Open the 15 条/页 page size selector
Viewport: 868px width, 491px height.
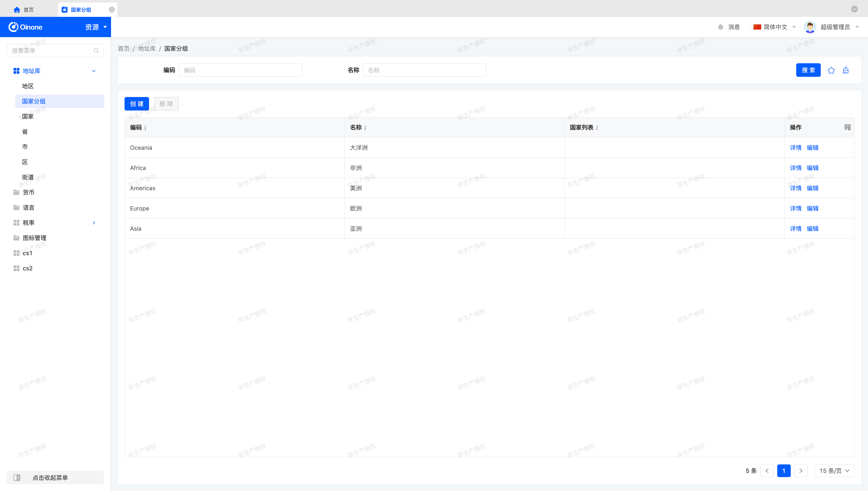point(834,470)
